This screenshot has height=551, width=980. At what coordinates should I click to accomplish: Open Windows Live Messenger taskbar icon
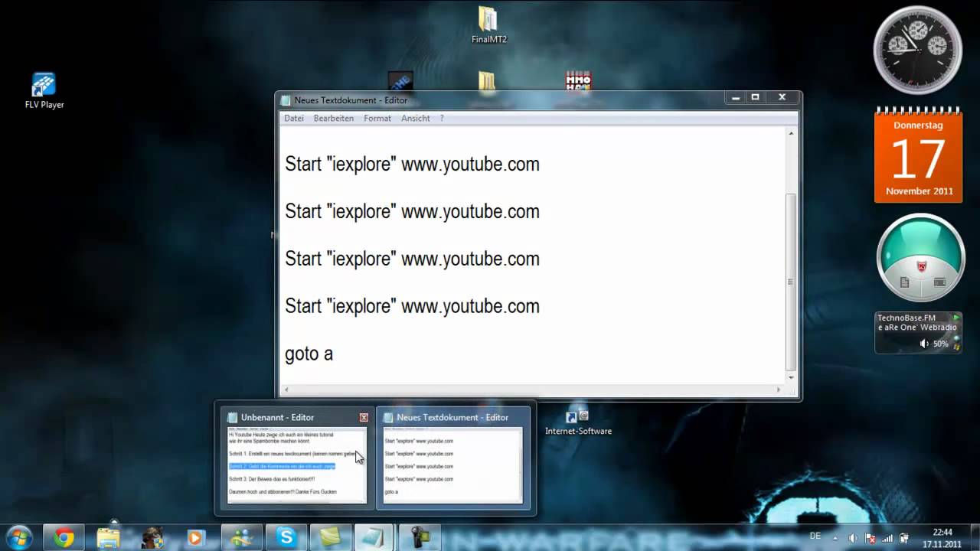pos(242,538)
